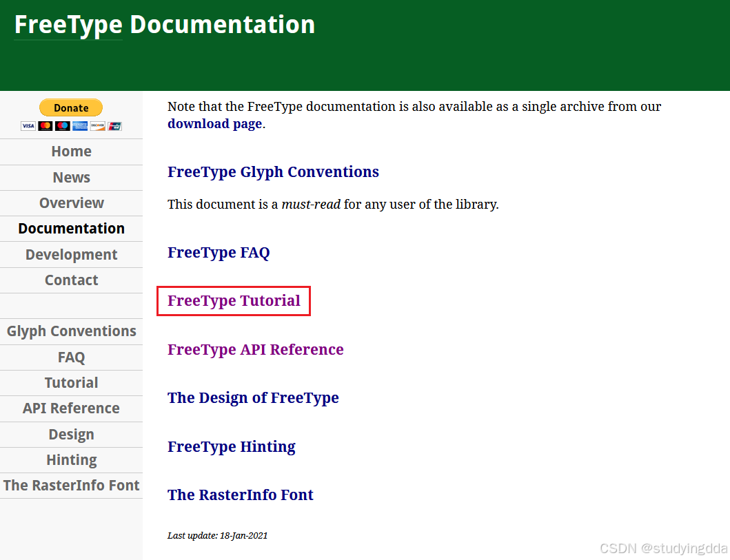Click the Maestro card icon
Viewport: 730px width, 560px height.
[x=63, y=126]
